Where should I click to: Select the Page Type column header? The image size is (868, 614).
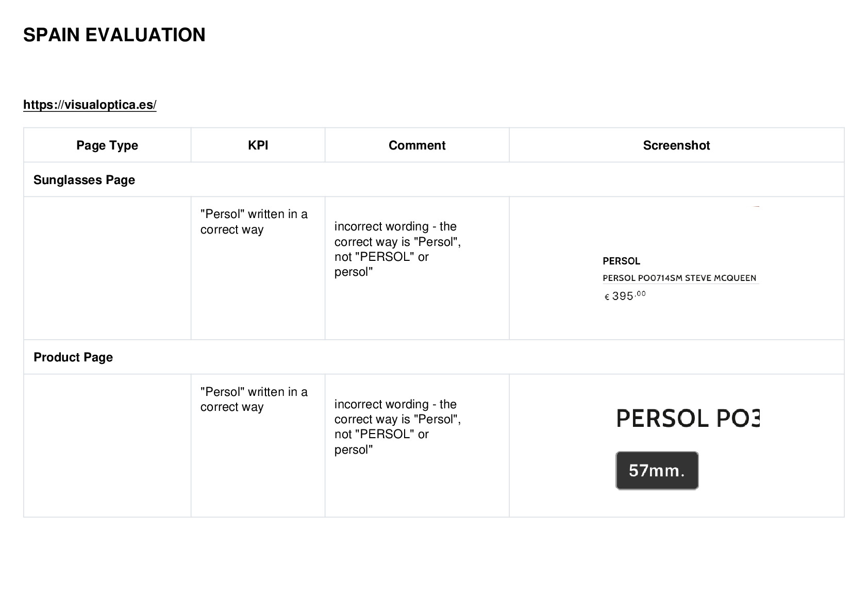(x=107, y=145)
